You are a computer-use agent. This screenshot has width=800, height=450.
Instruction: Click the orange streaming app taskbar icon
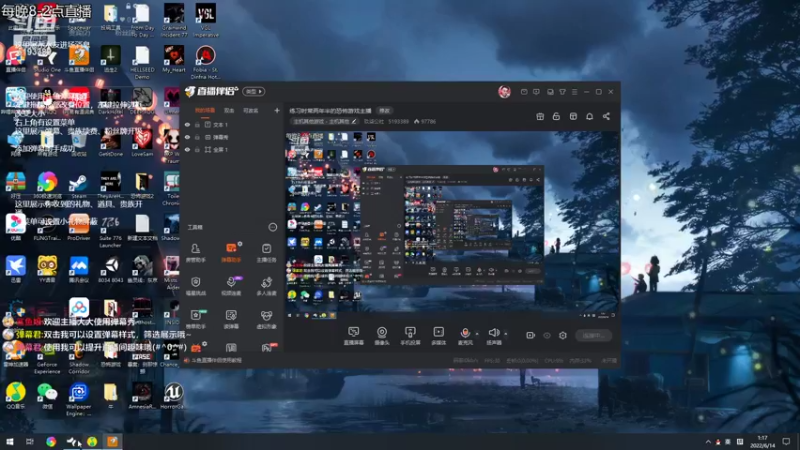pos(112,441)
